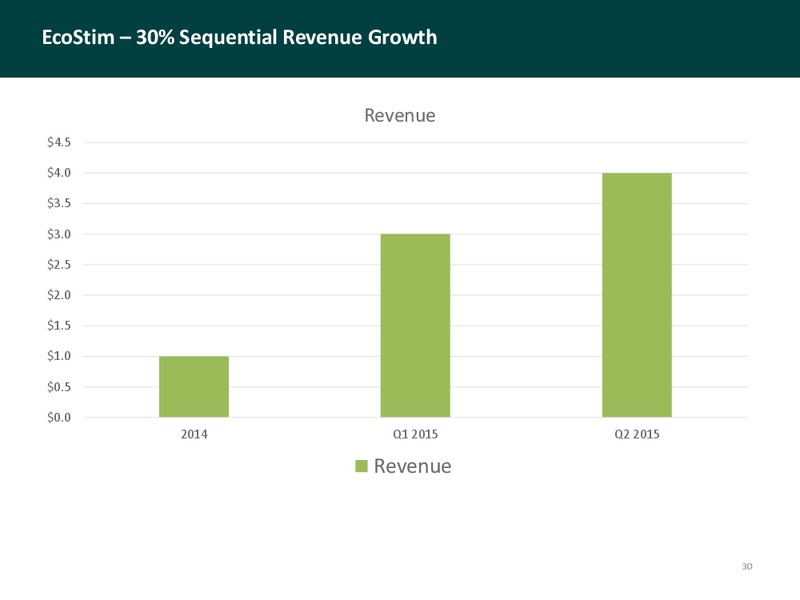This screenshot has width=800, height=600.
Task: Click the "Q1 2015" axis label
Action: click(x=415, y=434)
